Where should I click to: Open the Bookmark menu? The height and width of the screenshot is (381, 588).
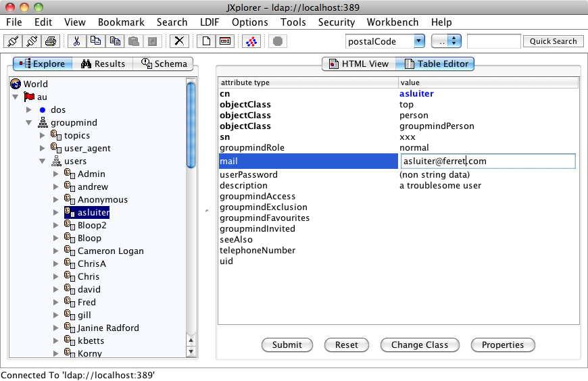[x=121, y=22]
